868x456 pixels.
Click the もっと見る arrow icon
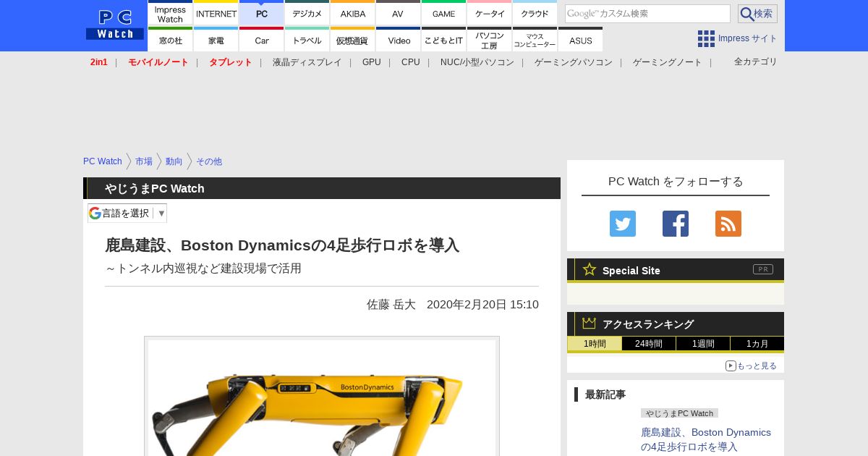click(731, 366)
